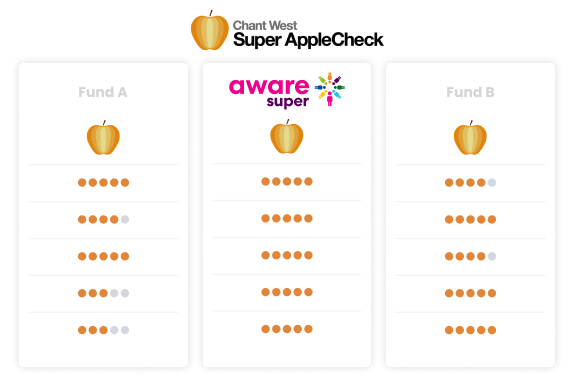574x377 pixels.
Task: Select the Fund A heading
Action: point(103,92)
